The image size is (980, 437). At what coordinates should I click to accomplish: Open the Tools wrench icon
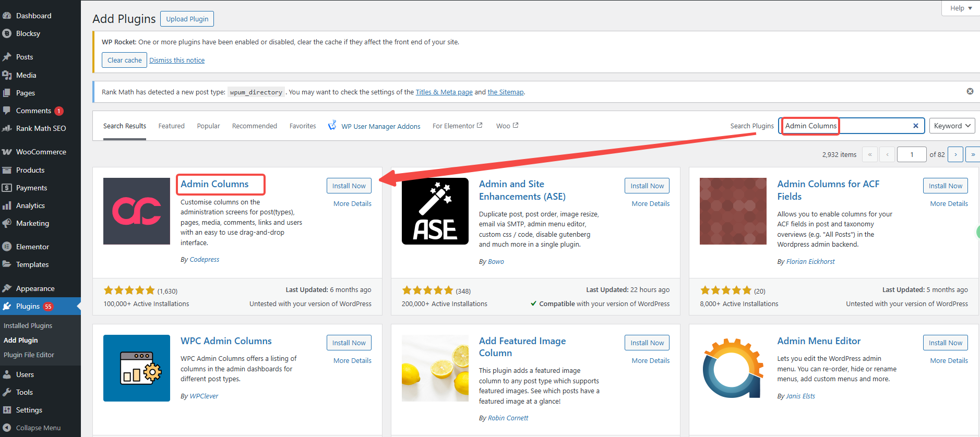tap(7, 392)
